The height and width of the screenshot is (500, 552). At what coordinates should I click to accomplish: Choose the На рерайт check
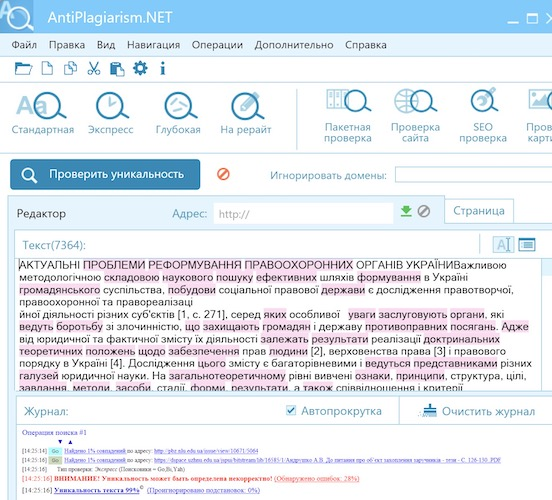[x=246, y=113]
